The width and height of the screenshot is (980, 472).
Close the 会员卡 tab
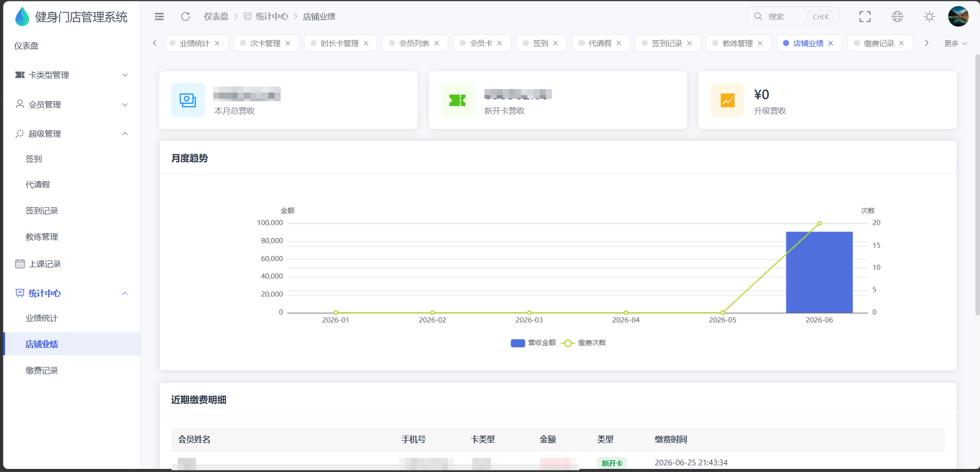pyautogui.click(x=499, y=43)
